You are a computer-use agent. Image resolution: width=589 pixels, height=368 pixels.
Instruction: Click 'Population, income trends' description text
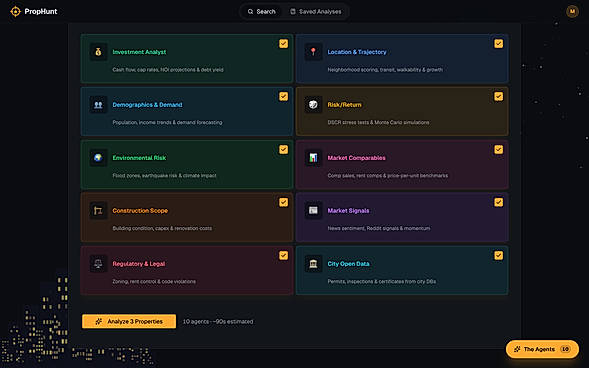[x=167, y=122]
